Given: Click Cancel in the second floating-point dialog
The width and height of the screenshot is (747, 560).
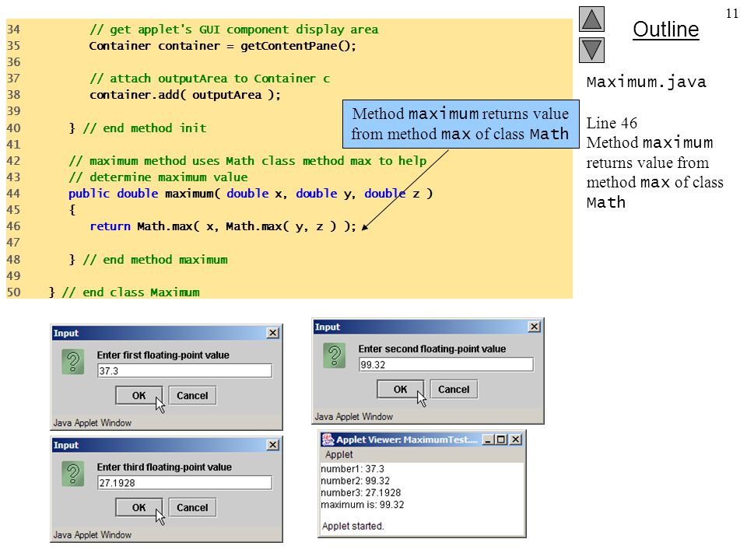Looking at the screenshot, I should click(454, 389).
